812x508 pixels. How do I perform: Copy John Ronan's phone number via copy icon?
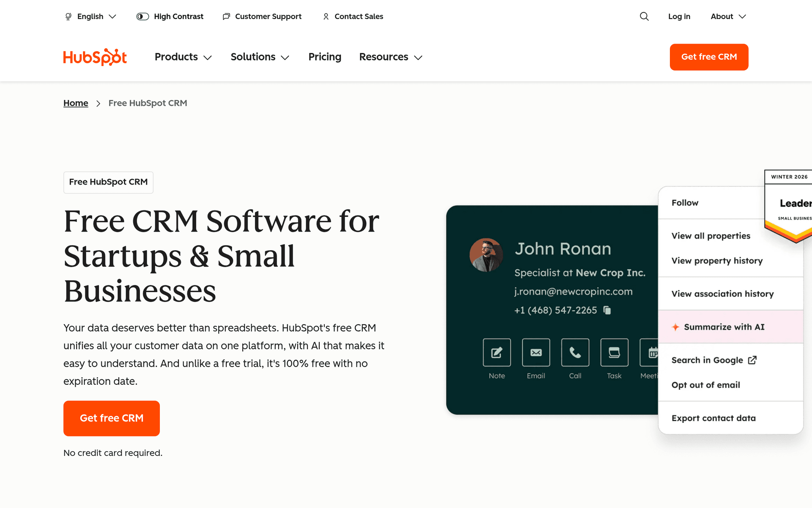click(608, 310)
